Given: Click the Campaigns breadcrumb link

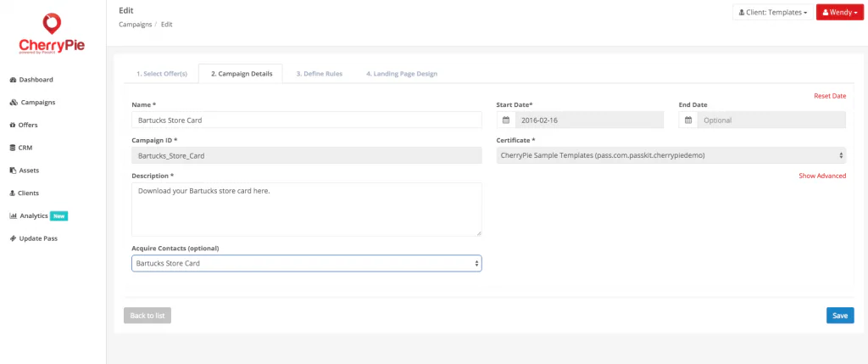Looking at the screenshot, I should tap(135, 25).
